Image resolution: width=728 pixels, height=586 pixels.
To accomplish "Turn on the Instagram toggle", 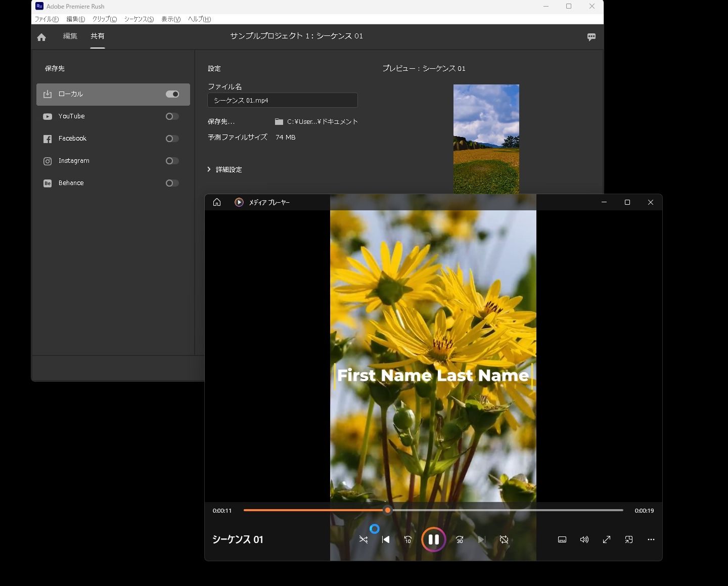I will point(172,161).
